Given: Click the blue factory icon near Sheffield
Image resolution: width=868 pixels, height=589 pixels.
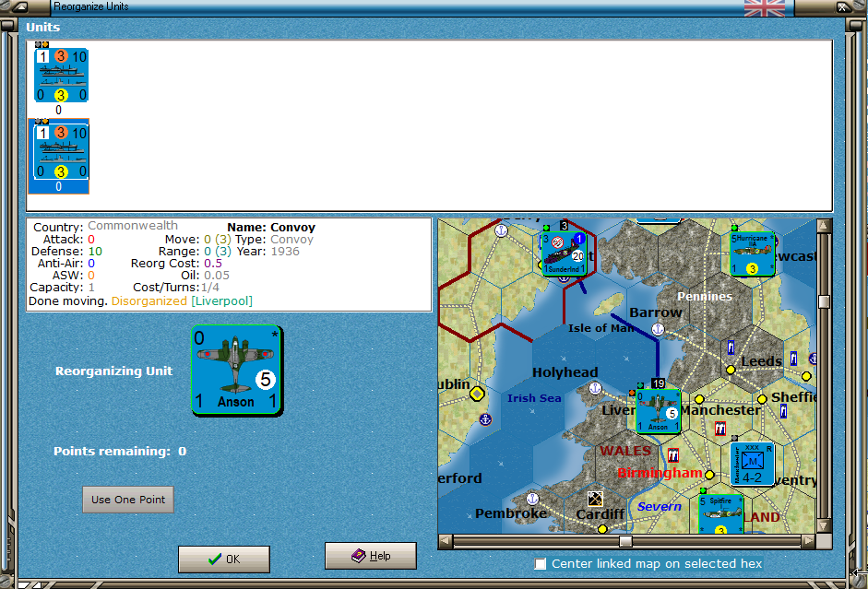Looking at the screenshot, I should pos(783,411).
